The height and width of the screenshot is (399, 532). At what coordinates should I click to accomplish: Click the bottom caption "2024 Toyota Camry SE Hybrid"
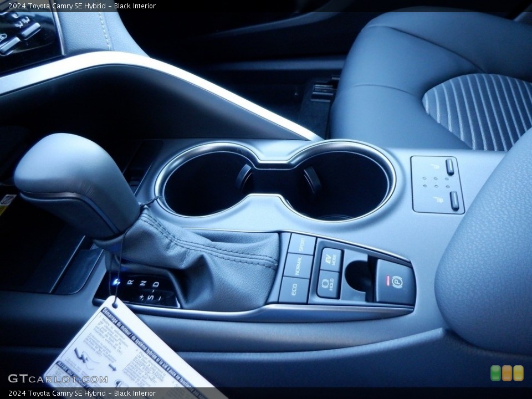coord(57,393)
